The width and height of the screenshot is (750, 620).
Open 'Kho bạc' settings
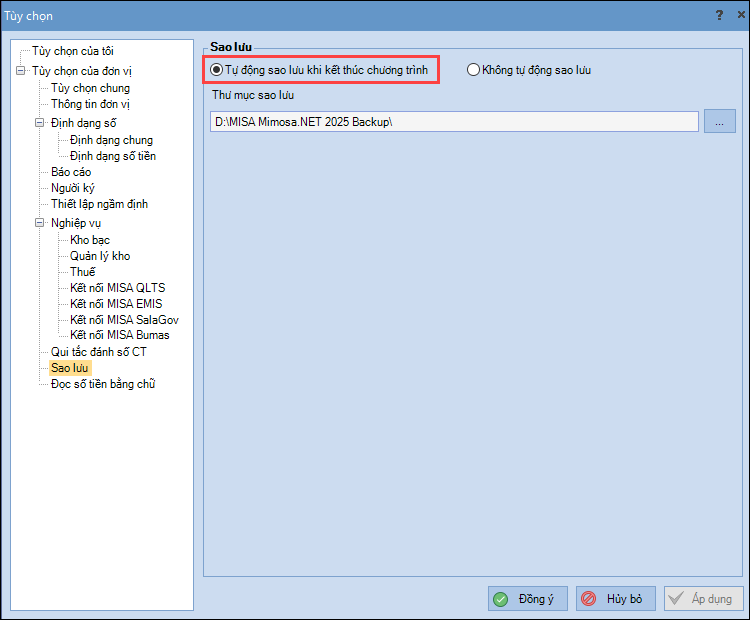[x=90, y=240]
